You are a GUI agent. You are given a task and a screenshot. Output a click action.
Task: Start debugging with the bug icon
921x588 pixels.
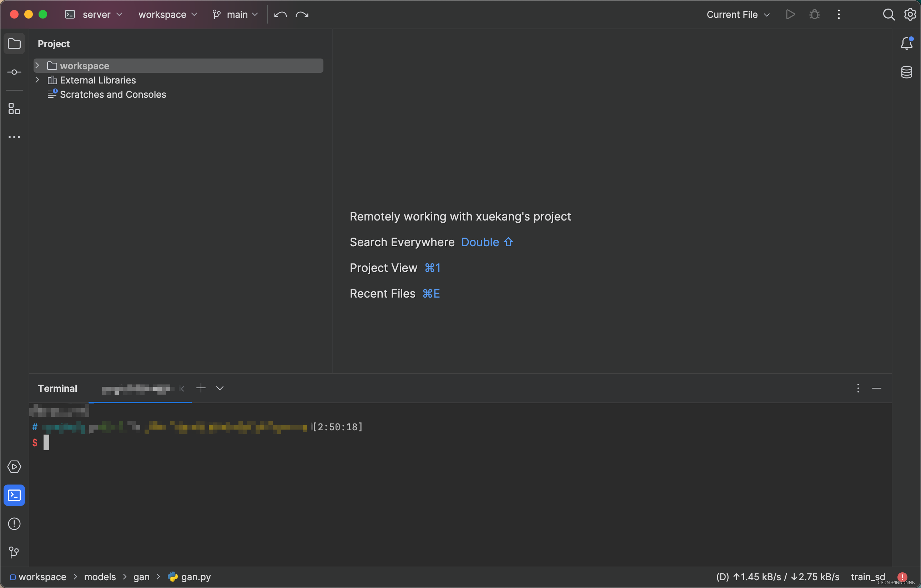(x=814, y=14)
